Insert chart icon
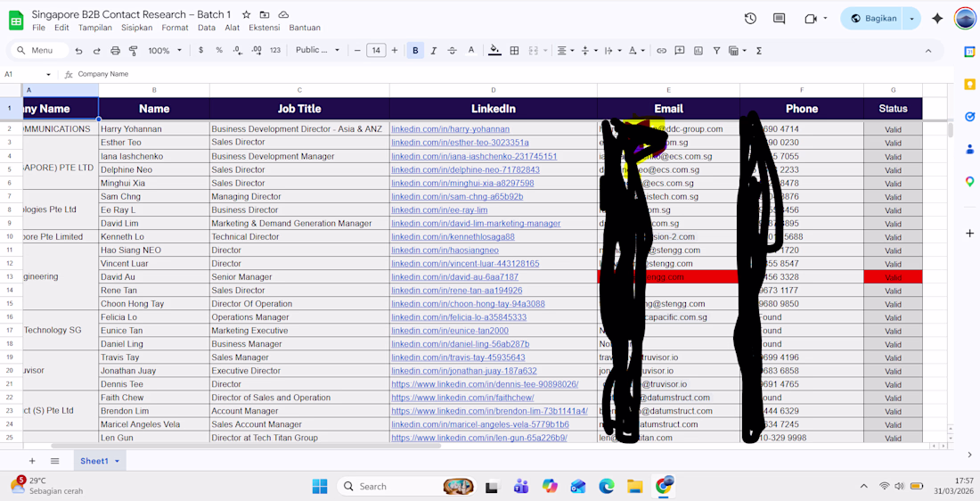This screenshot has width=980, height=501. click(x=698, y=51)
